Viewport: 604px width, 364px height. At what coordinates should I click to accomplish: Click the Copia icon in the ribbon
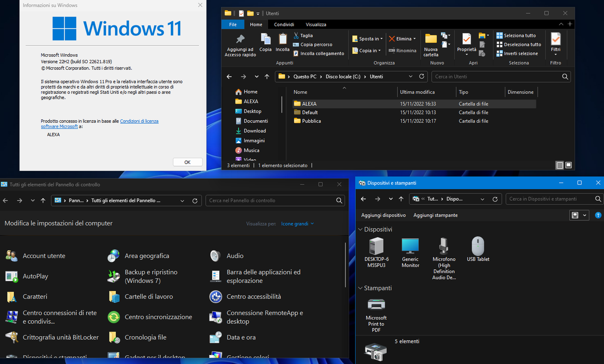tap(266, 42)
